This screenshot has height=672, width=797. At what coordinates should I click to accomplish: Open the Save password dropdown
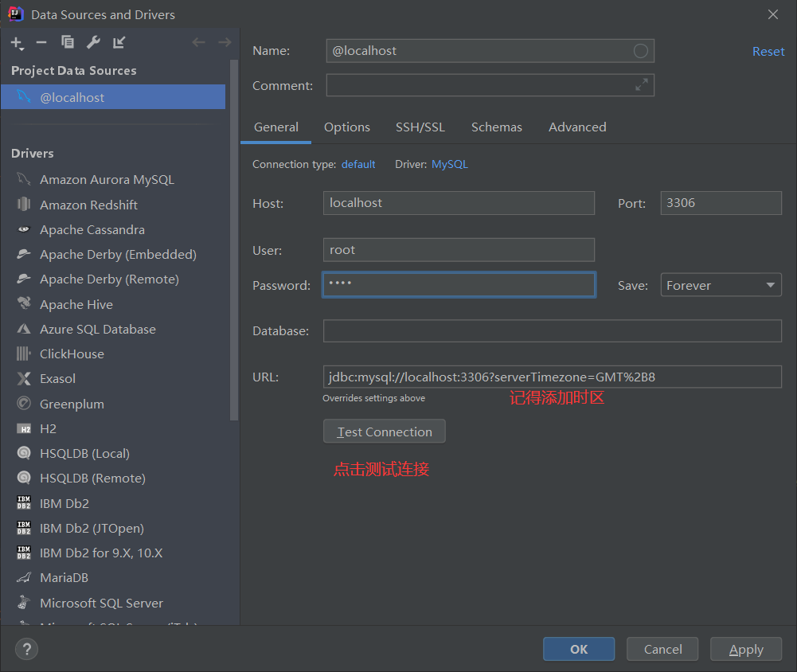721,285
